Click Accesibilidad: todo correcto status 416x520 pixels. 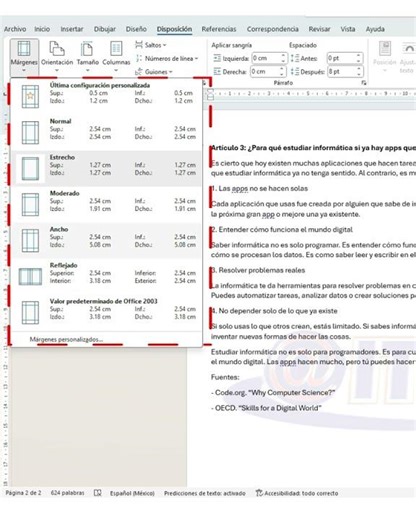[x=297, y=493]
